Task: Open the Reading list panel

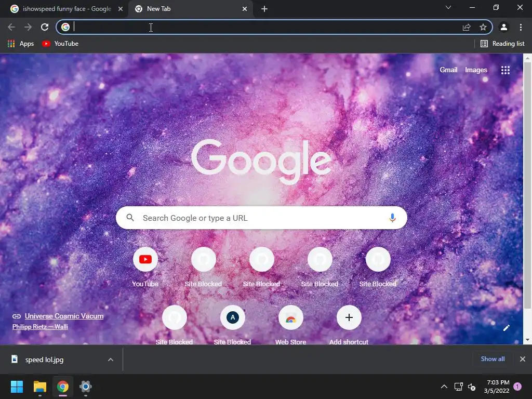Action: pyautogui.click(x=502, y=44)
